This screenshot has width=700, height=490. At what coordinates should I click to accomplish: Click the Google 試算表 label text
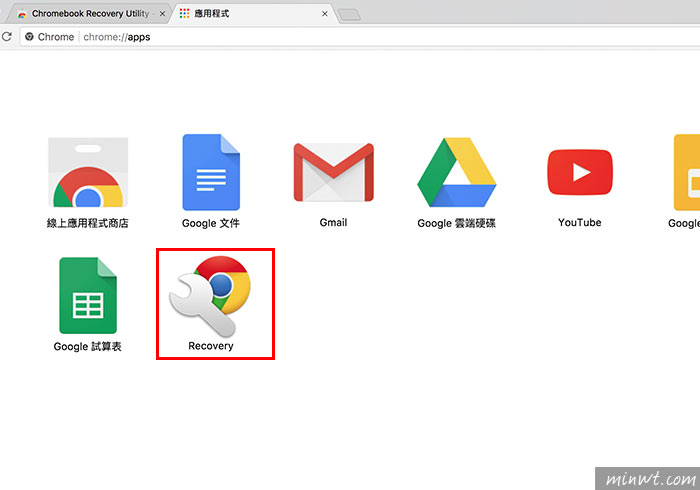click(x=88, y=346)
